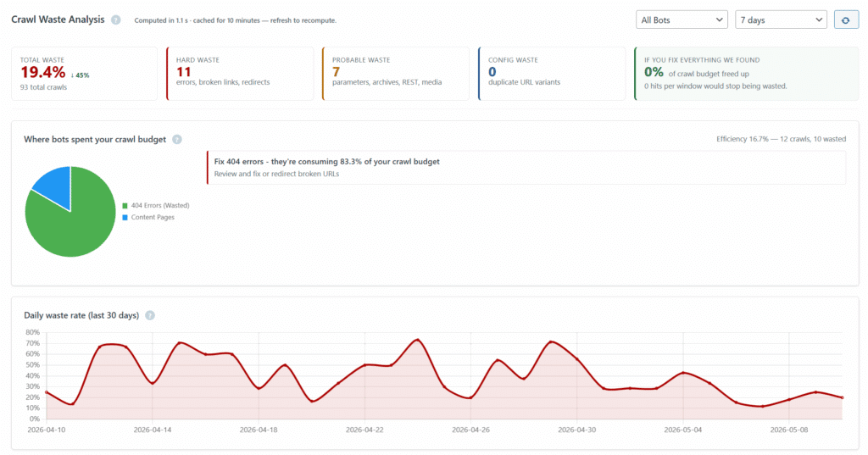Toggle the 404 Errors (Wasted) legend swatch
Image resolution: width=868 pixels, height=455 pixels.
[125, 205]
